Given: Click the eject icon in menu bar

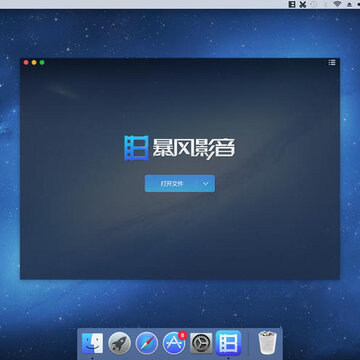Looking at the screenshot, I should (x=349, y=5).
